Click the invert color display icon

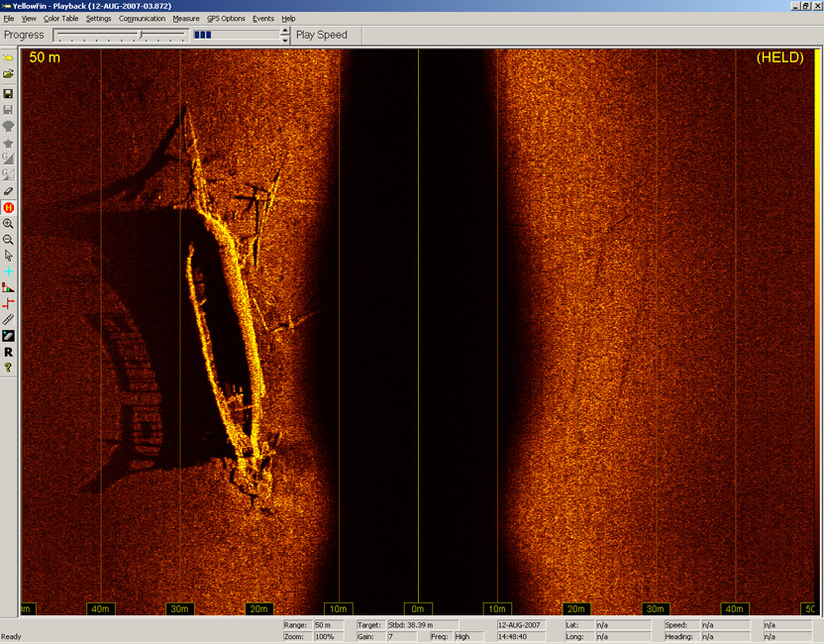[x=8, y=334]
